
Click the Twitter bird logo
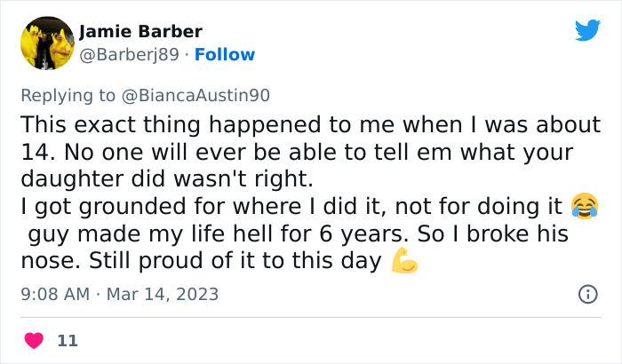587,31
